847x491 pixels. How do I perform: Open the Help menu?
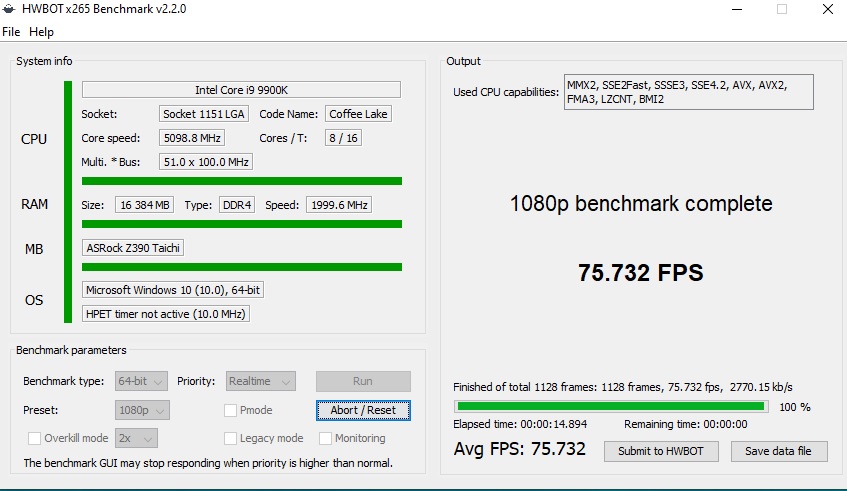click(x=41, y=32)
